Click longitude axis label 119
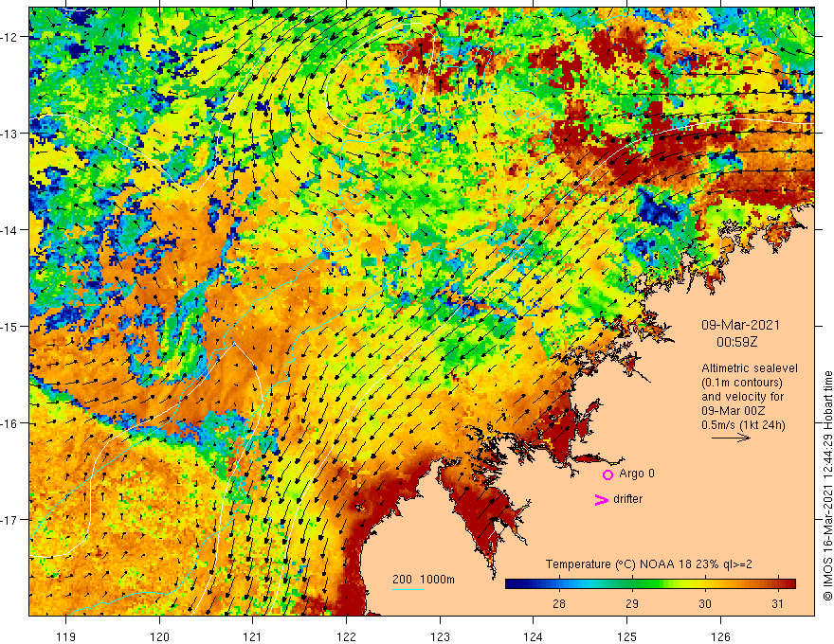 66,636
